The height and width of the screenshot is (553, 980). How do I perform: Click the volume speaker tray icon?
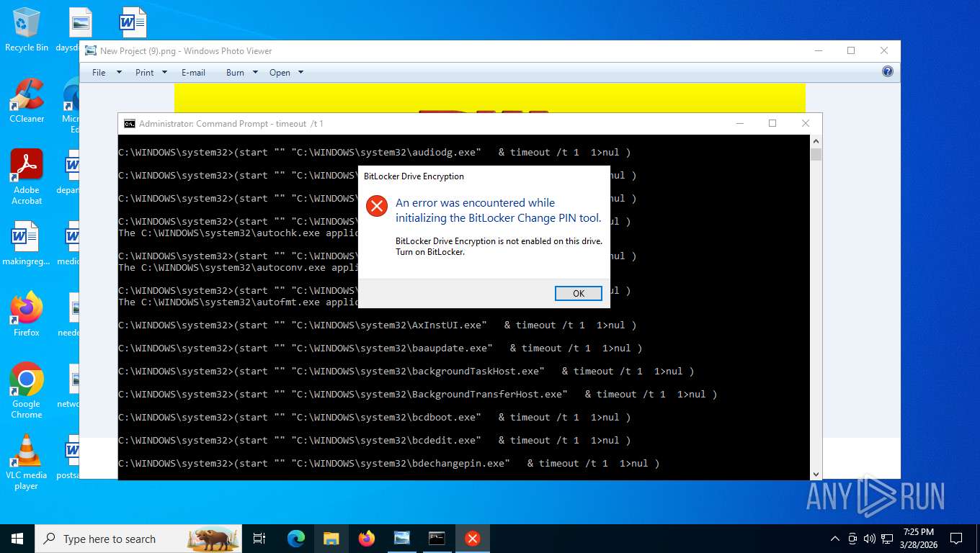coord(869,539)
